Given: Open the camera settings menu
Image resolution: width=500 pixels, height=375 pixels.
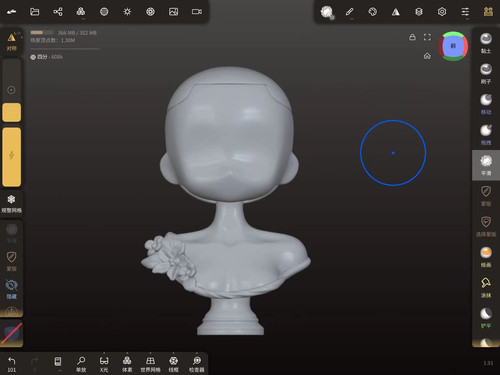Looking at the screenshot, I should coord(197,12).
